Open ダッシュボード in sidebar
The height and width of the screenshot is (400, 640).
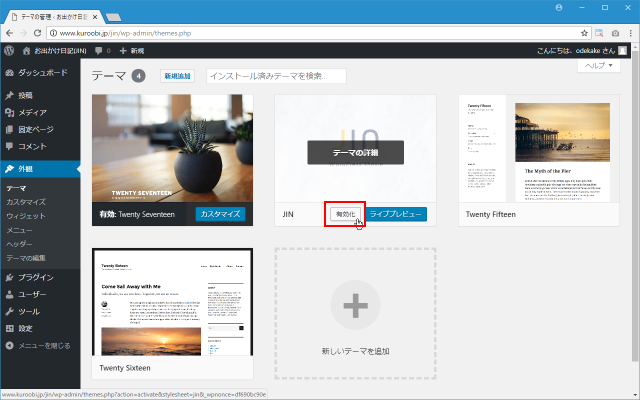tap(40, 73)
